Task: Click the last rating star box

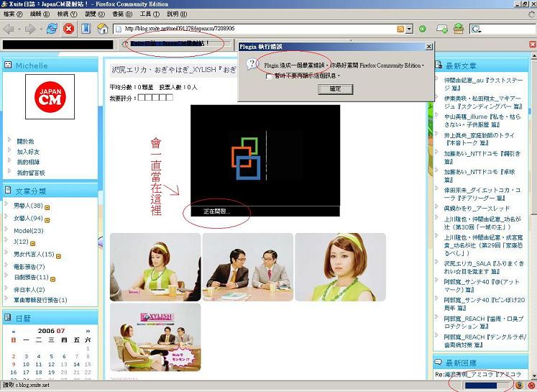Action: tap(169, 98)
